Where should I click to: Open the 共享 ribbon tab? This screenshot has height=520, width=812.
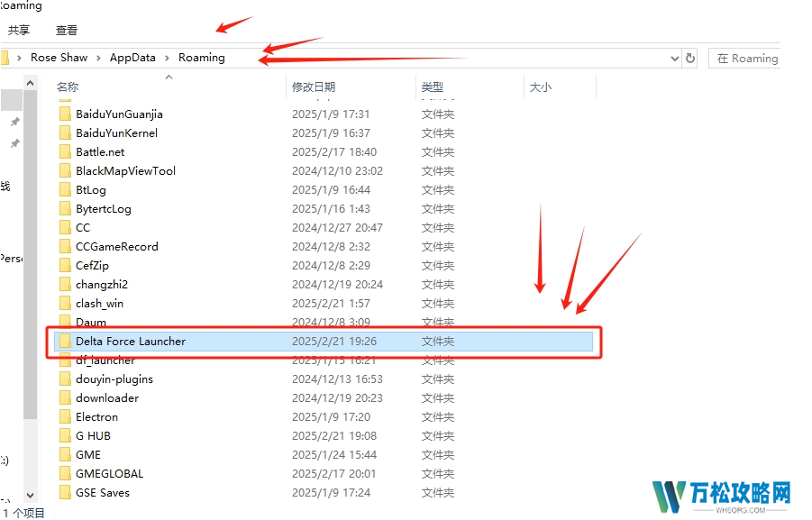coord(19,31)
